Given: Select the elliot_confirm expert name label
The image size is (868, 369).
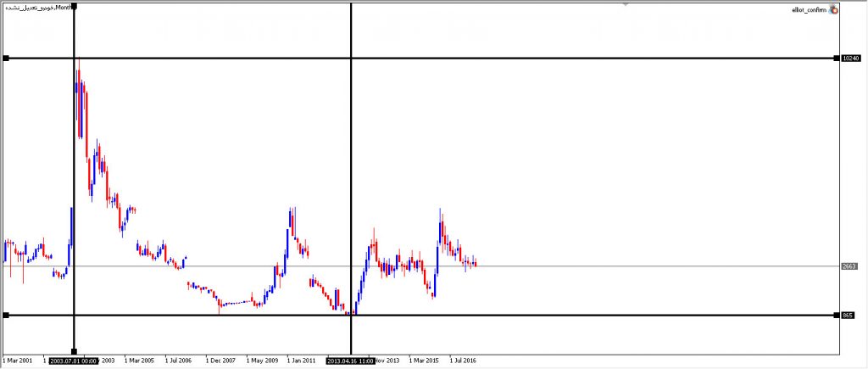Looking at the screenshot, I should coord(810,10).
